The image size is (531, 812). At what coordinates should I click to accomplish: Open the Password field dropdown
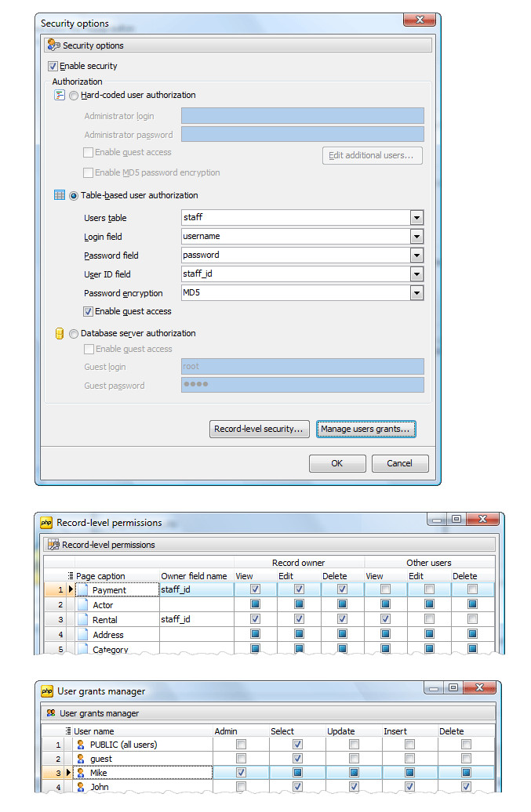(417, 256)
